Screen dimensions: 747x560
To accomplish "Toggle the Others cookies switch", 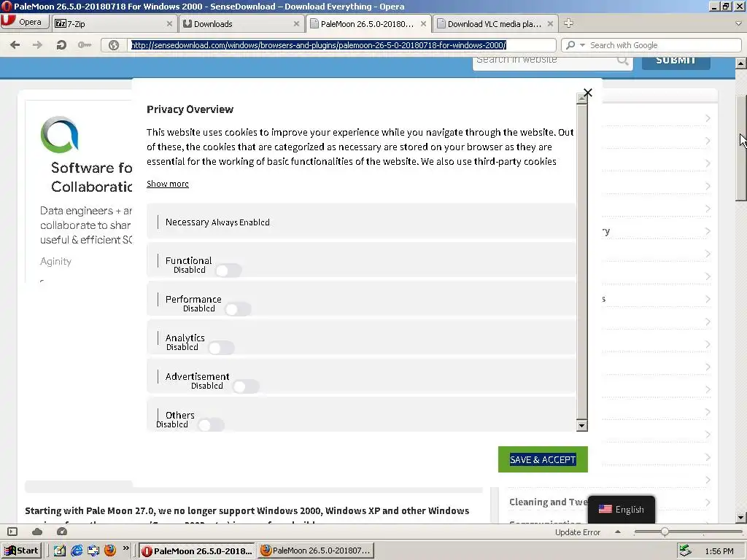I will pos(211,425).
